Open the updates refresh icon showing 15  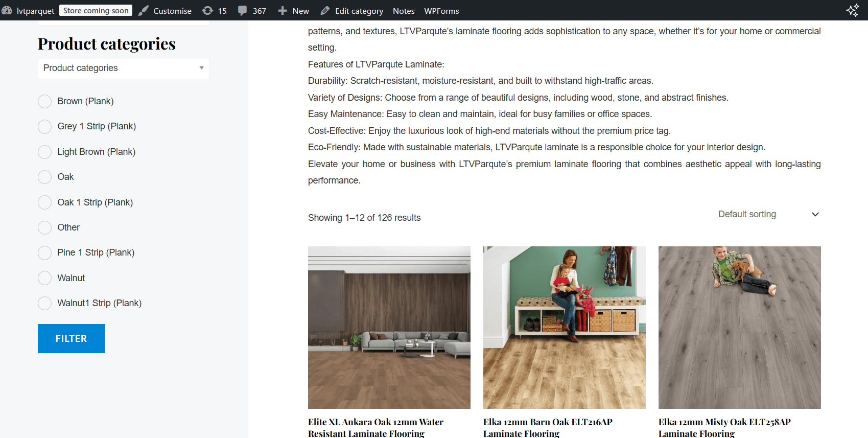(x=207, y=11)
